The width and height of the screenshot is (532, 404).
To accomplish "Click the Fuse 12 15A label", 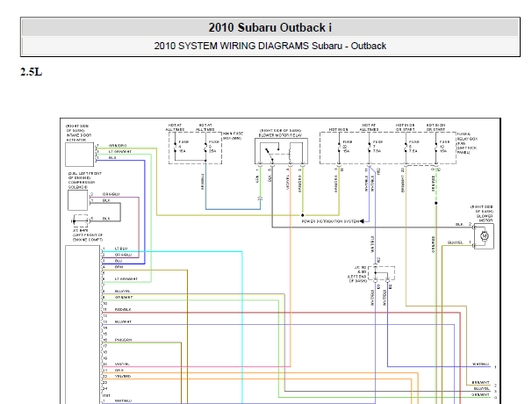I will pyautogui.click(x=444, y=147).
